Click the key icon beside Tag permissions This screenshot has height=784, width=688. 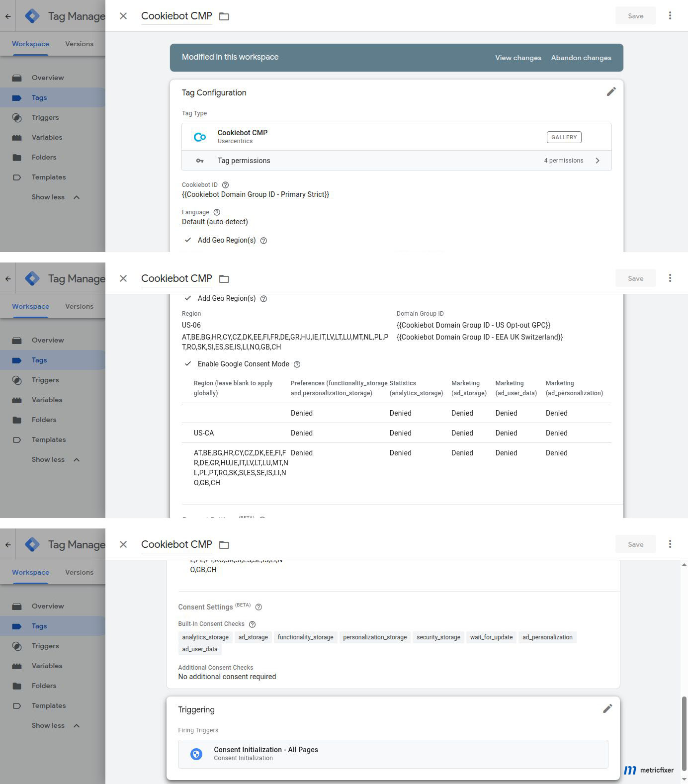[200, 161]
